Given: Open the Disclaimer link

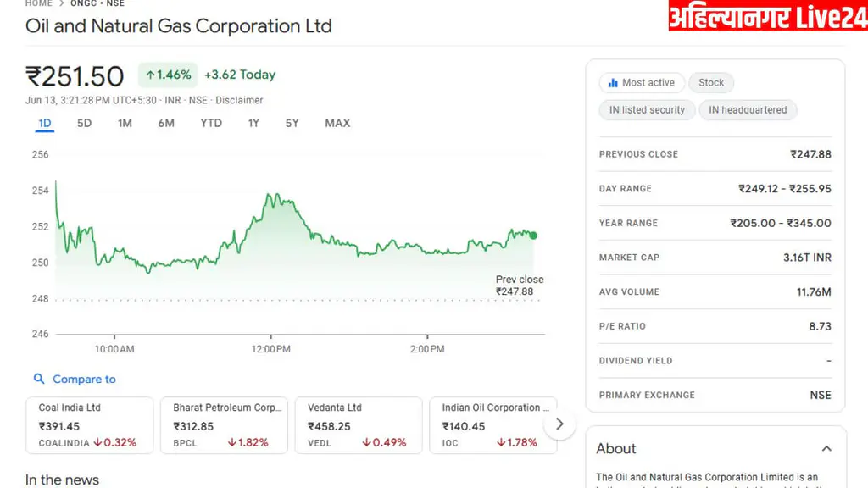Looking at the screenshot, I should tap(239, 100).
